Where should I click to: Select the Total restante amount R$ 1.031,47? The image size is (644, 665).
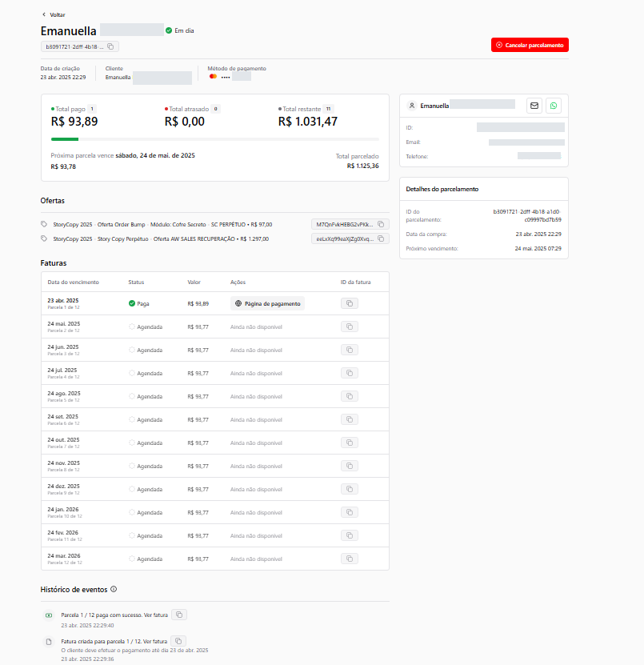coord(308,122)
